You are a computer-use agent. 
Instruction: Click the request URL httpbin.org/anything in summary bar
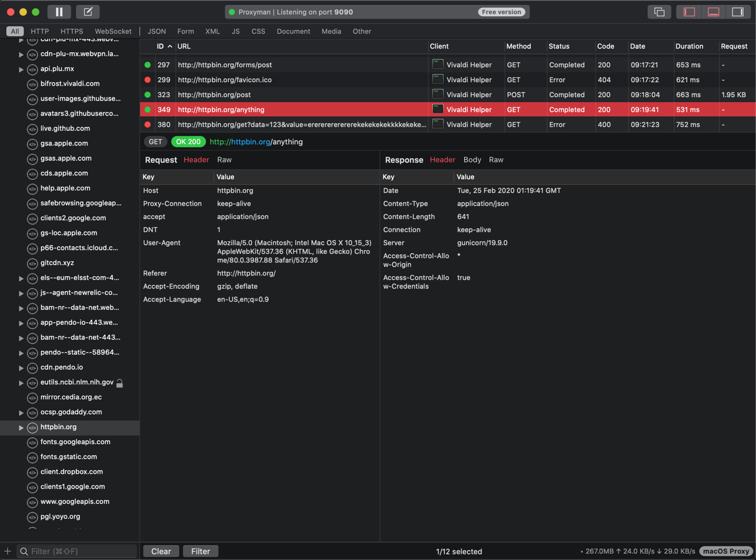point(256,142)
